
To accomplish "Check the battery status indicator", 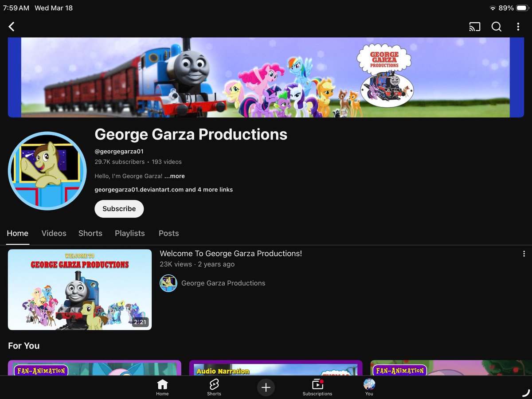I will point(523,8).
